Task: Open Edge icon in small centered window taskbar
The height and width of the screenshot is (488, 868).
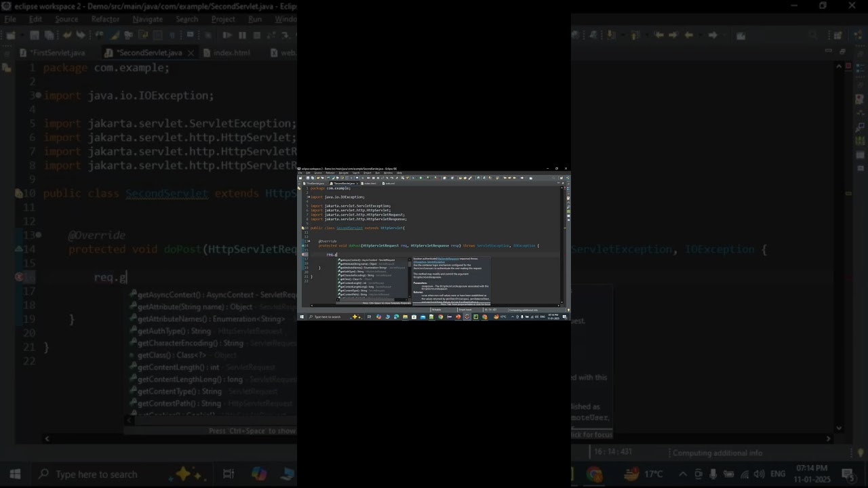Action: (x=396, y=317)
